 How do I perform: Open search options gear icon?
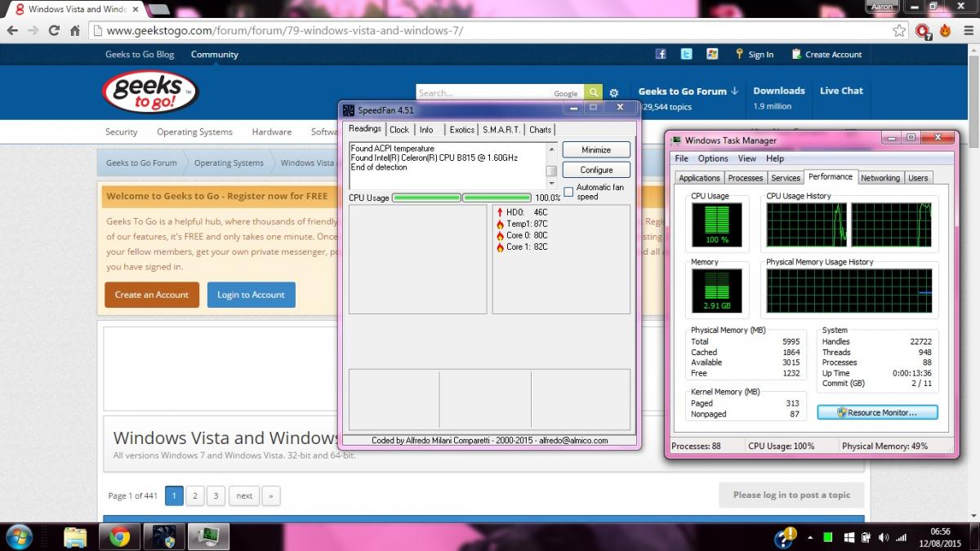614,93
